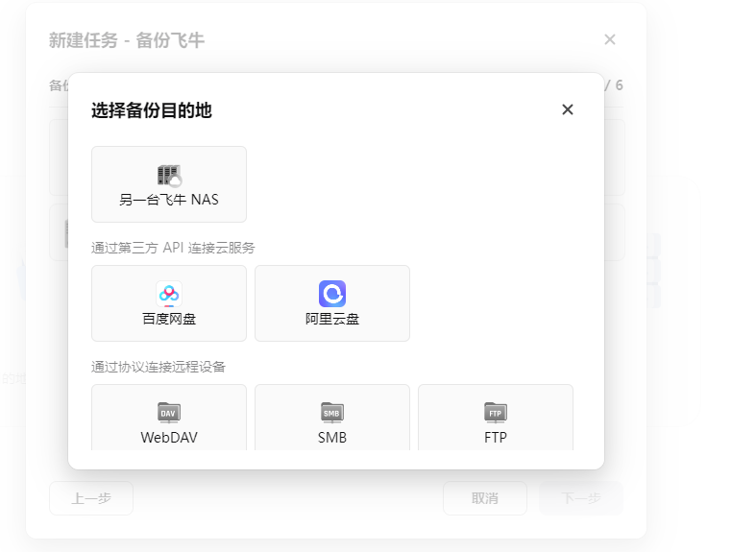Close the 选择备份目的地 dialog
This screenshot has height=552, width=756.
coord(568,109)
